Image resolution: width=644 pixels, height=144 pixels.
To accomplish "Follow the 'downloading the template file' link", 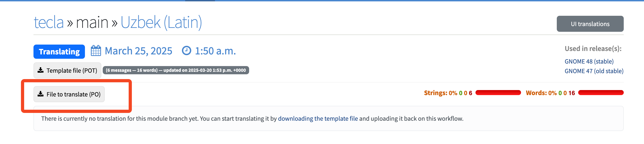I will tap(318, 118).
